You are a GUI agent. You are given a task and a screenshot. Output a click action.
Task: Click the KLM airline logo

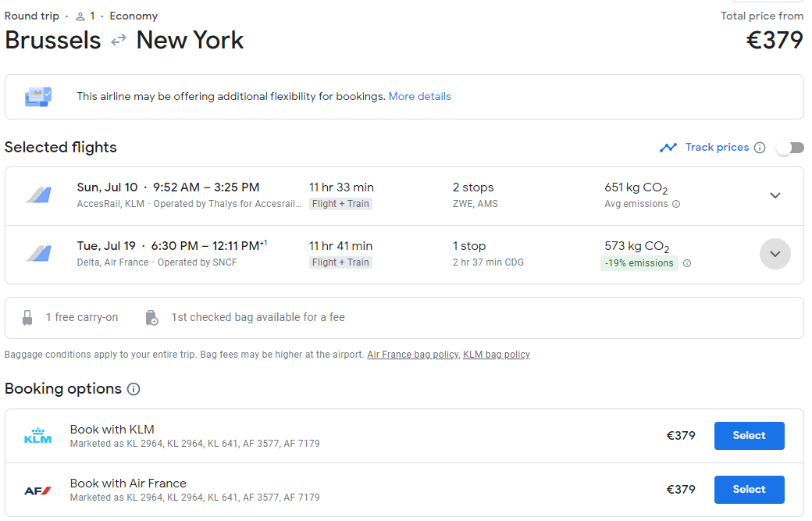tap(37, 436)
